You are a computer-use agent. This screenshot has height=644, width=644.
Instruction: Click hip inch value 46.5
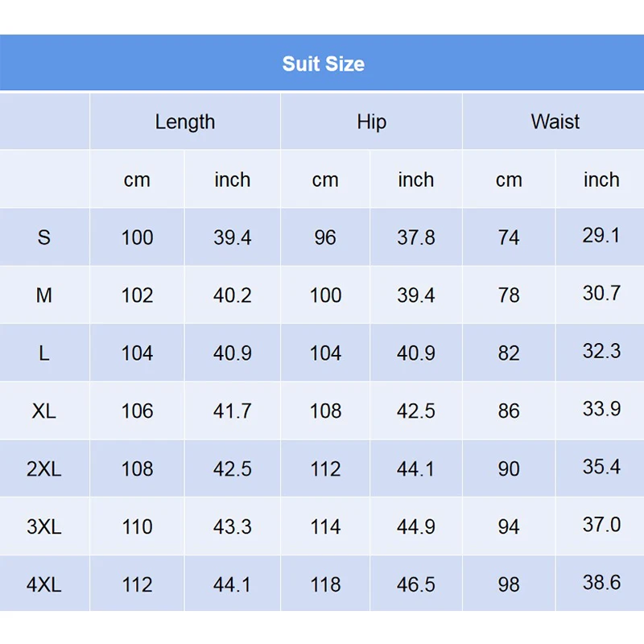point(415,585)
